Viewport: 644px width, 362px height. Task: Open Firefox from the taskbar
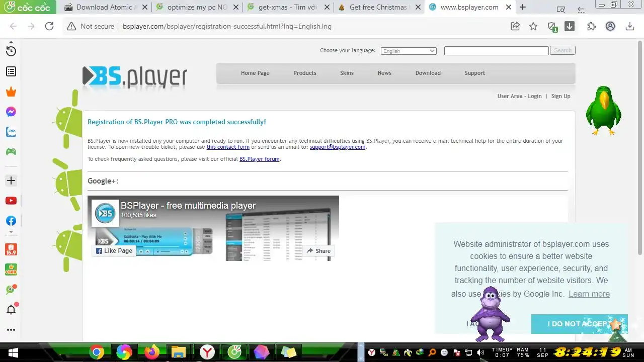coord(151,352)
